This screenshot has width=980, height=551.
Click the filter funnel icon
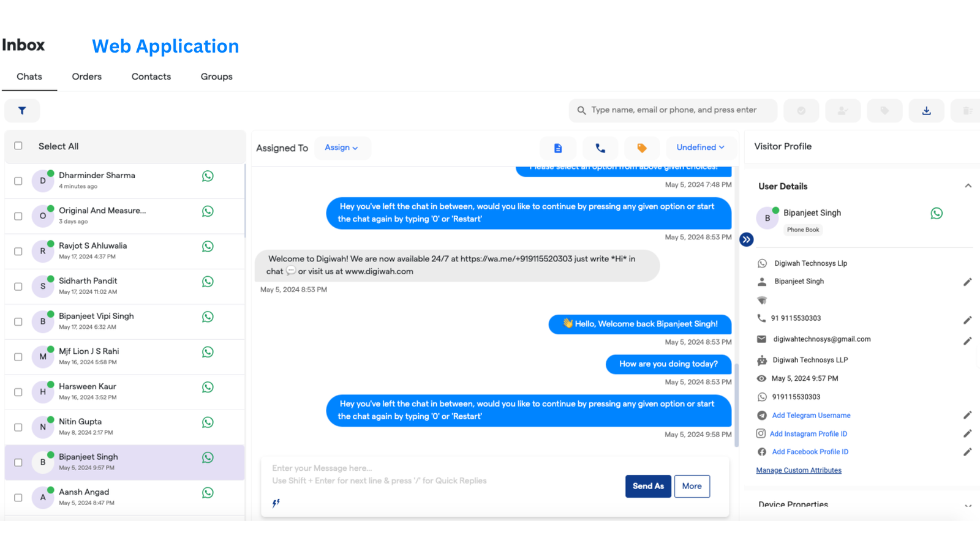(22, 111)
